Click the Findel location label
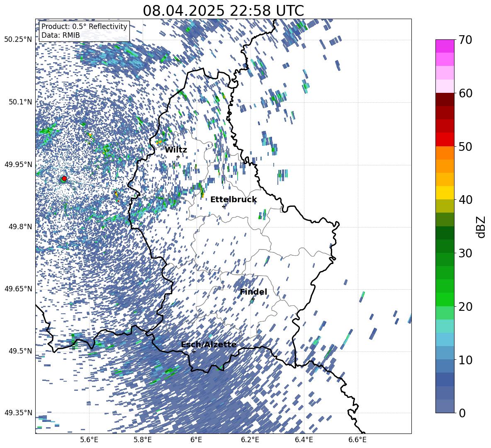Image resolution: width=491 pixels, height=448 pixels. click(x=253, y=292)
